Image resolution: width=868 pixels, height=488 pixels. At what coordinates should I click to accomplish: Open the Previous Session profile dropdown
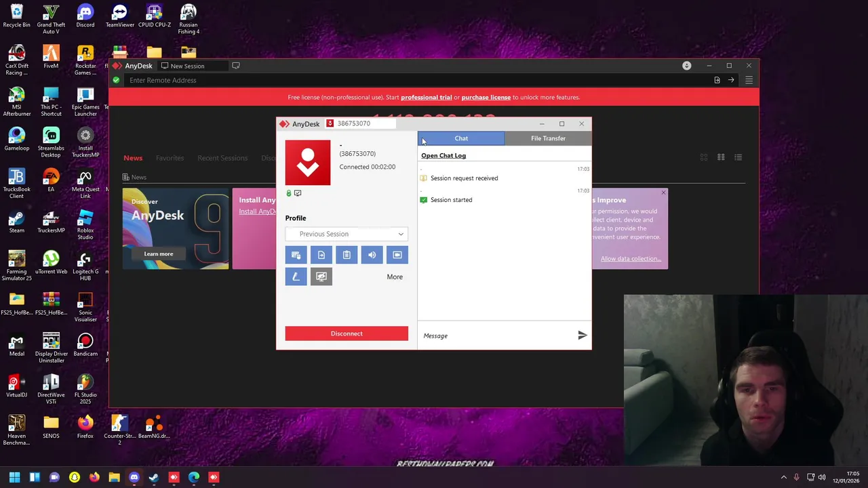(x=347, y=234)
